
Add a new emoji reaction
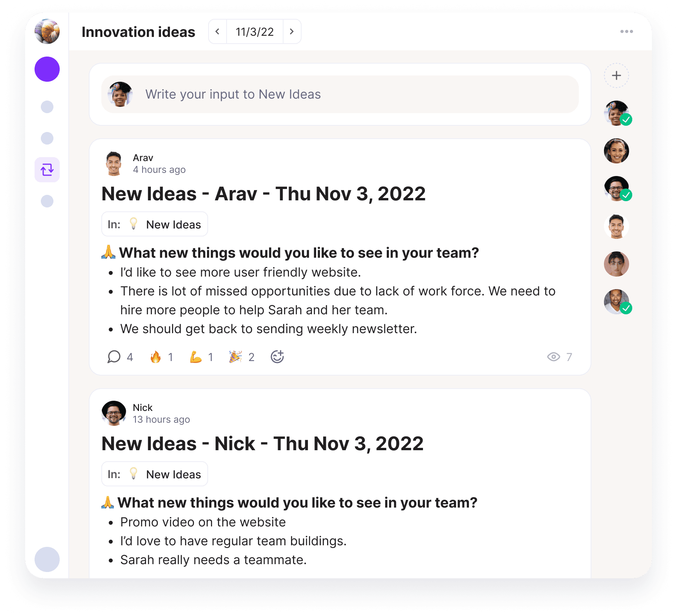(277, 357)
